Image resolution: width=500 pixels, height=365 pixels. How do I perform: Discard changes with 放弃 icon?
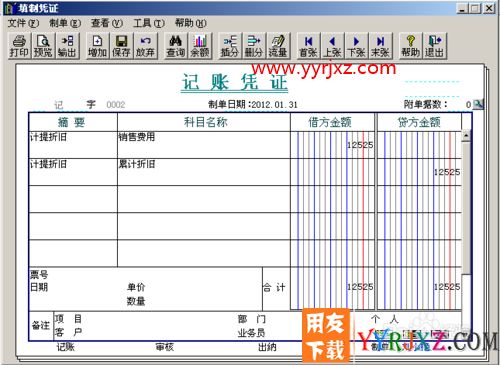point(145,46)
